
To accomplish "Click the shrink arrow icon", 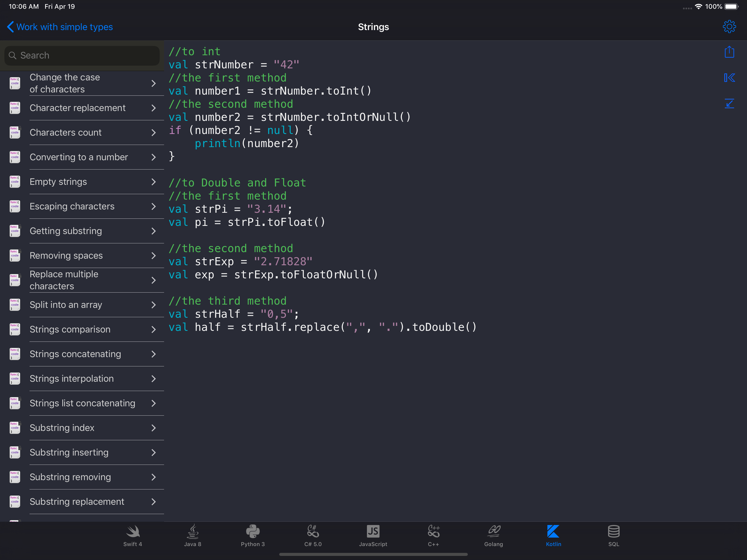I will [x=729, y=103].
